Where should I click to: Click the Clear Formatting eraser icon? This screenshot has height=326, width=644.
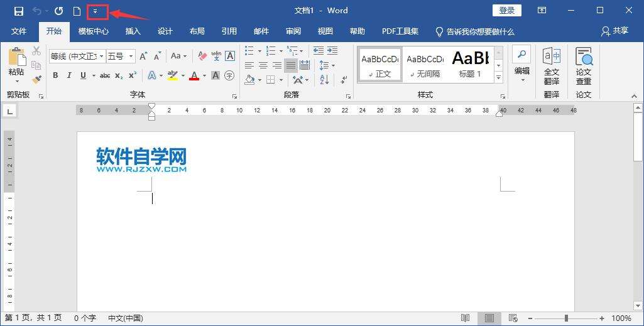[202, 56]
